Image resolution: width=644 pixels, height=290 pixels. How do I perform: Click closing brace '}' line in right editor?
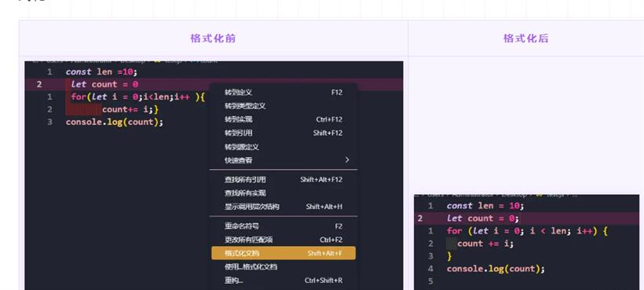coord(449,256)
